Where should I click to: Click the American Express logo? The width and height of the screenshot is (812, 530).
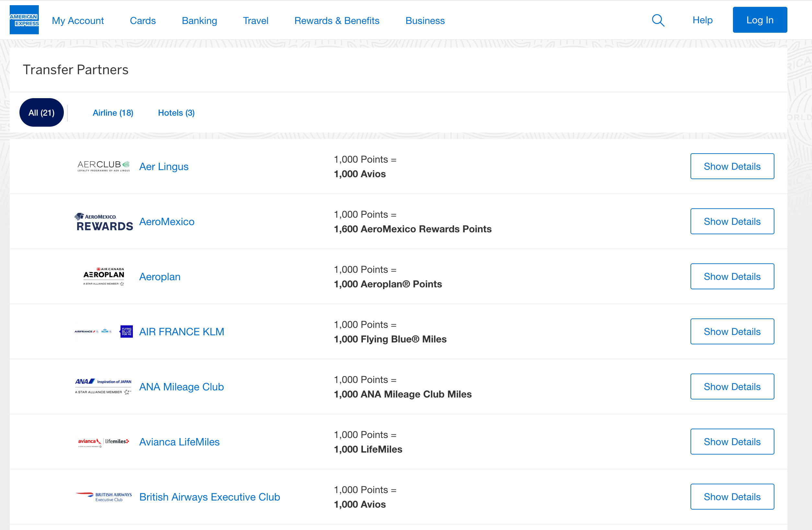[24, 20]
